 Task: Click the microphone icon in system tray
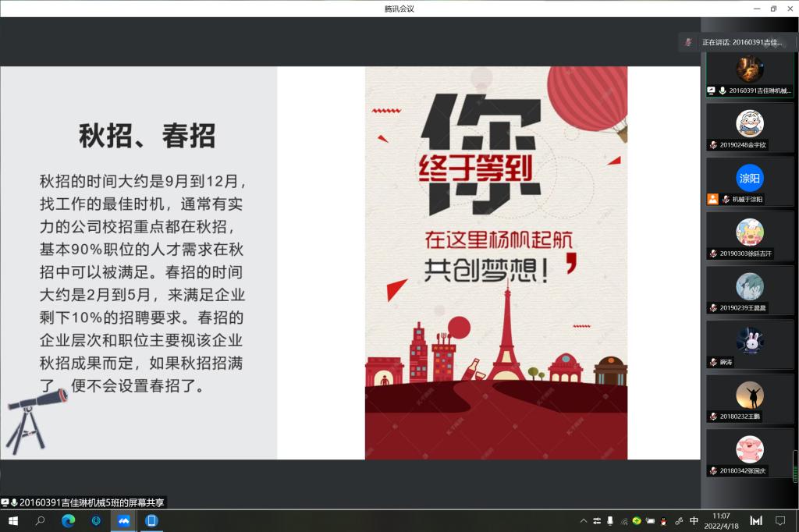(x=610, y=520)
